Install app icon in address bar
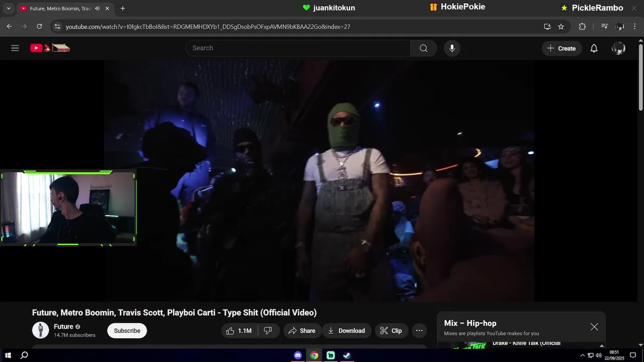 [x=547, y=27]
